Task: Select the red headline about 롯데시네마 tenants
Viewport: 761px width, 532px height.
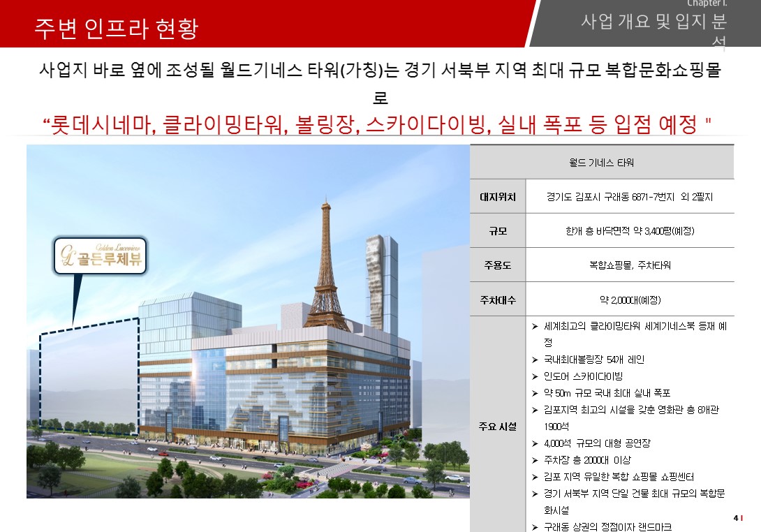Action: (377, 124)
